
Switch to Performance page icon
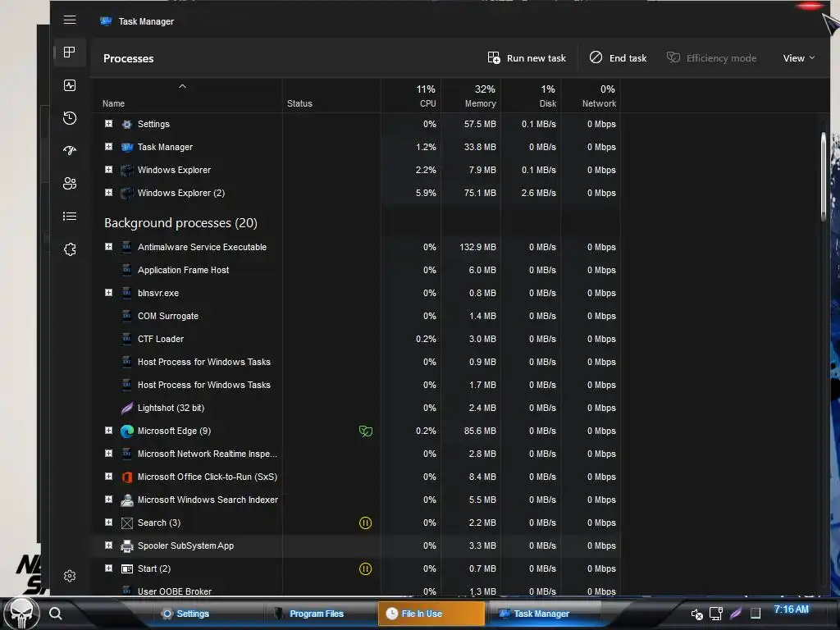tap(70, 85)
